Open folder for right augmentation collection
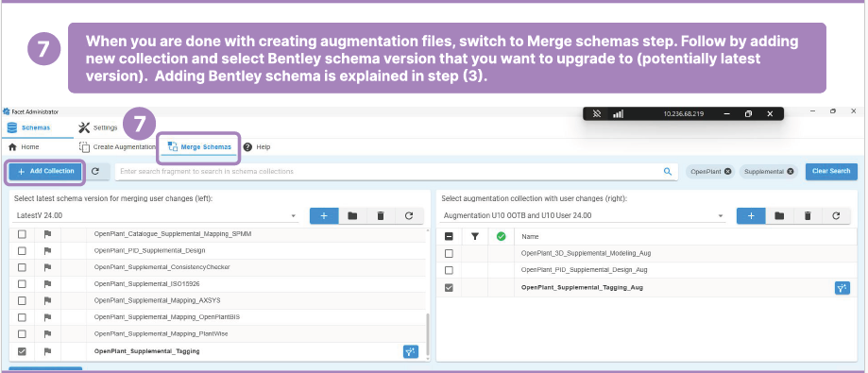Viewport: 868px width, 373px height. 779,216
